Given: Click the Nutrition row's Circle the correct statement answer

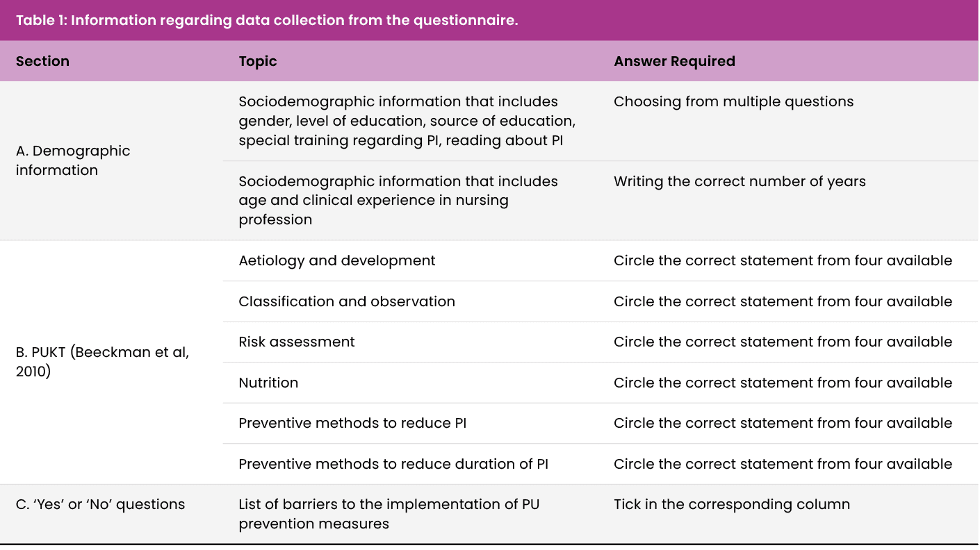Looking at the screenshot, I should 783,383.
